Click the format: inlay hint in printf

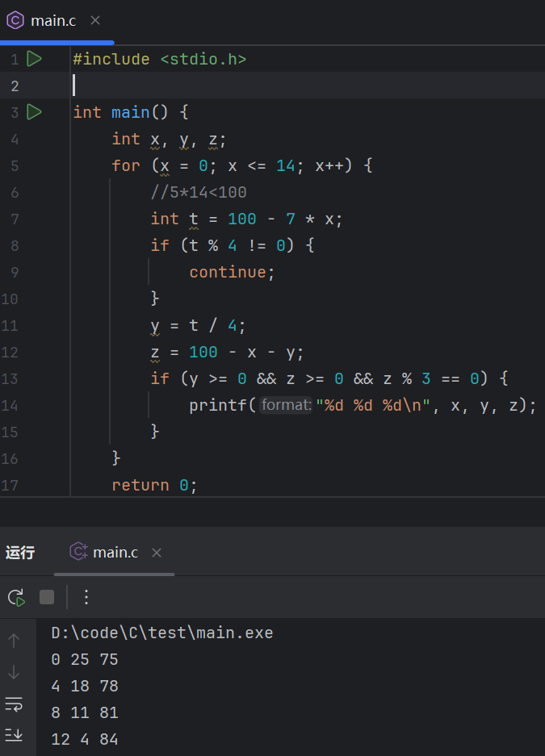coord(286,405)
